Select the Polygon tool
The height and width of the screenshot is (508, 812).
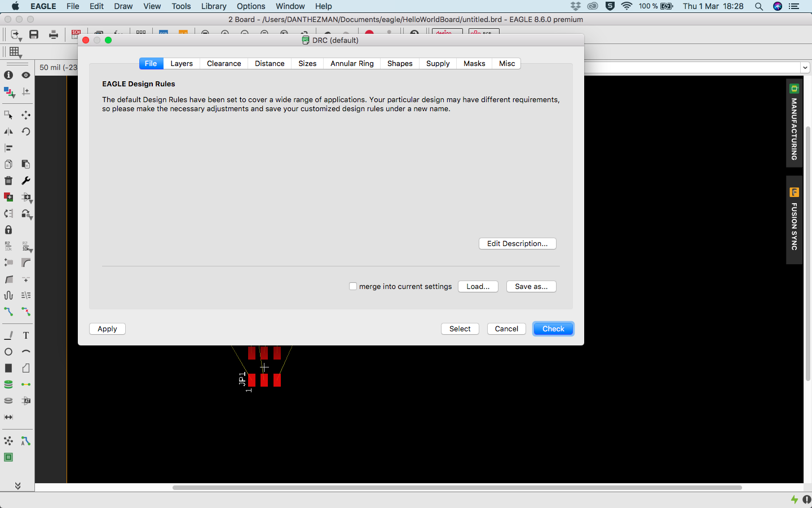(x=26, y=368)
